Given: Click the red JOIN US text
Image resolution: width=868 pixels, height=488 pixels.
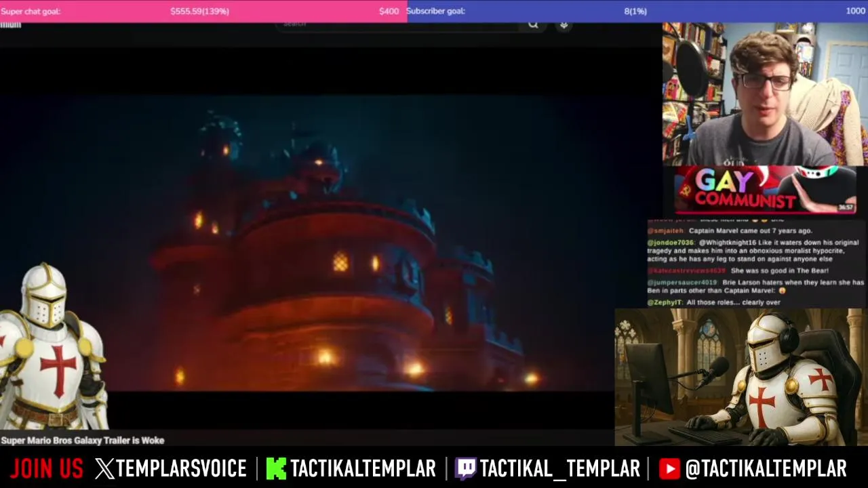Looking at the screenshot, I should 47,468.
